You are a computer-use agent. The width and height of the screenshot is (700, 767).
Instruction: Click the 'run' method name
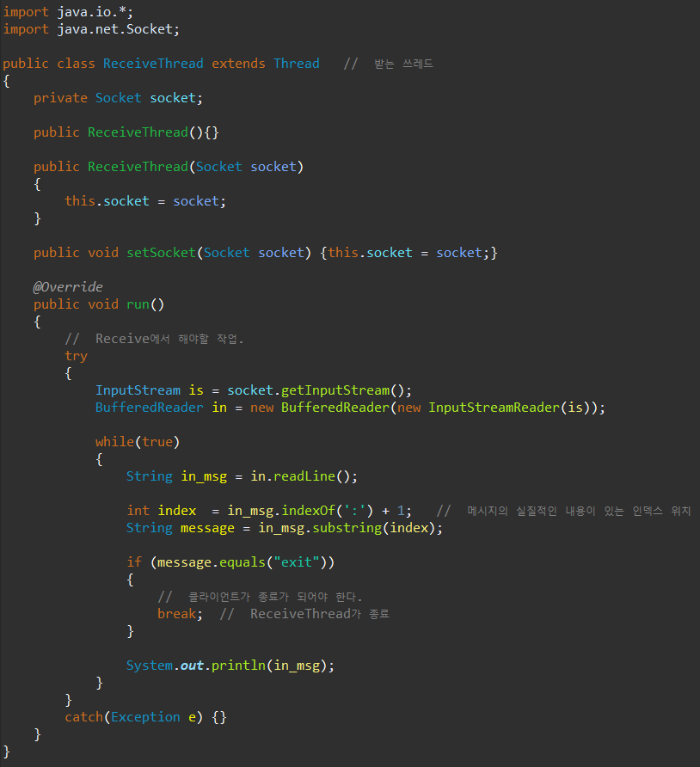tap(138, 304)
